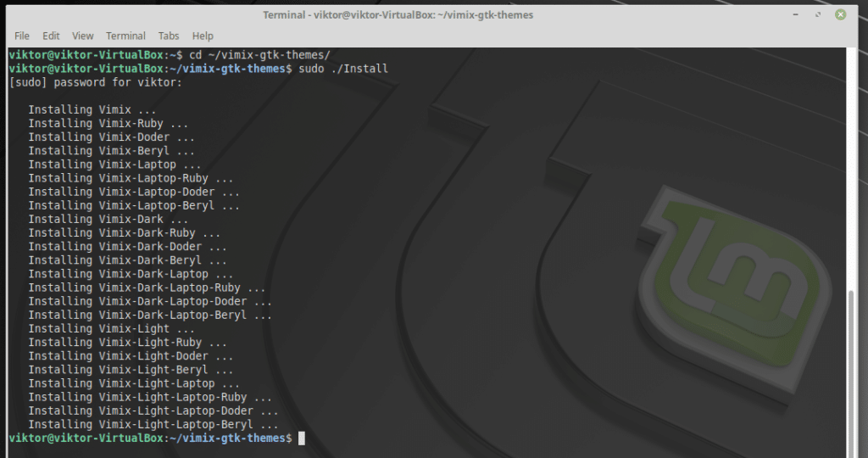Click the 'Installing Vimix-Ruby ...' line
Screen dimensions: 868x458
pos(108,124)
